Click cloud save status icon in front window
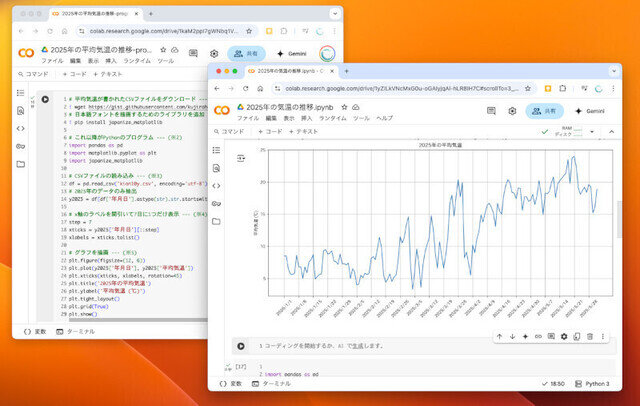 click(x=356, y=107)
